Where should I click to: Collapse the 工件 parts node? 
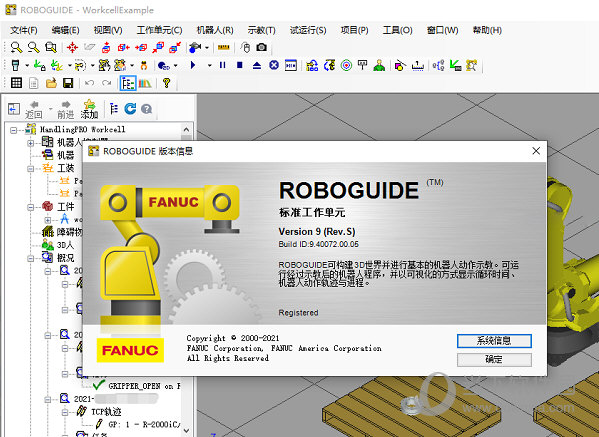click(31, 207)
